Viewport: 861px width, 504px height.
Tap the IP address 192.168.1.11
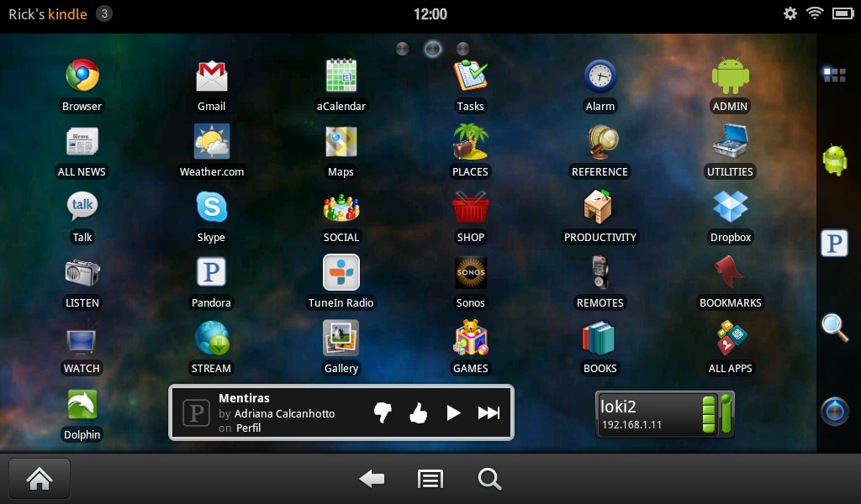(632, 424)
